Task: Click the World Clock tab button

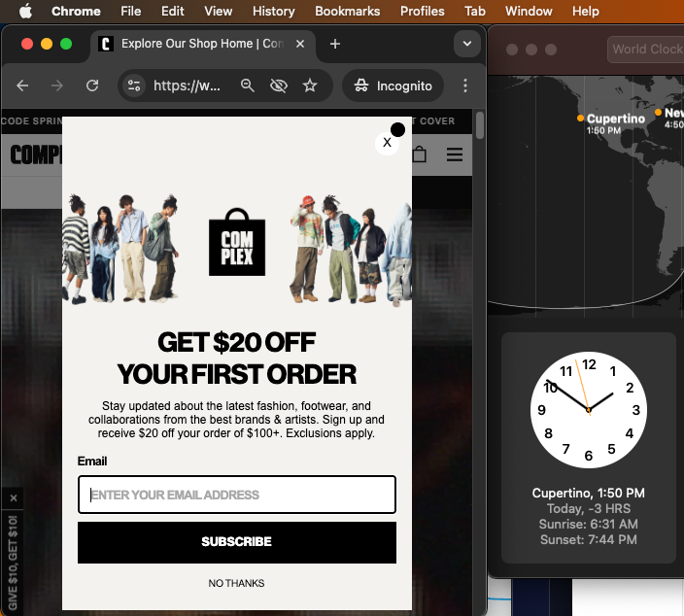Action: coord(646,50)
